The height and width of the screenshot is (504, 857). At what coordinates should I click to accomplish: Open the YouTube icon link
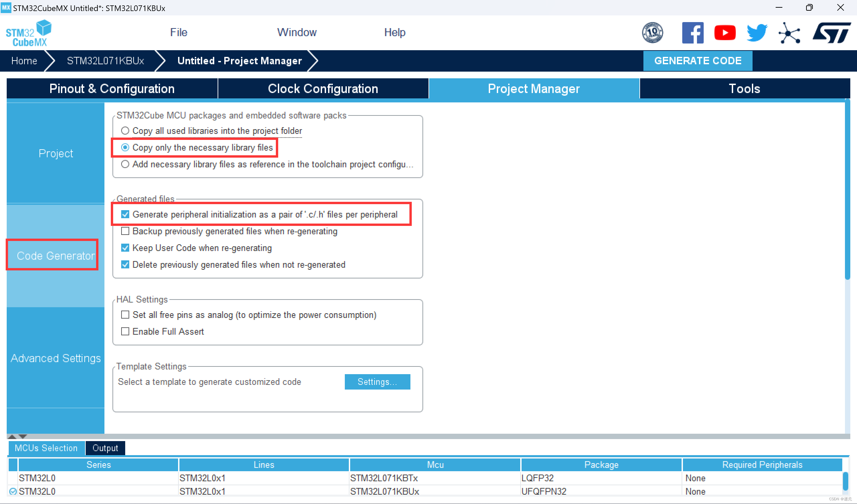(x=725, y=33)
